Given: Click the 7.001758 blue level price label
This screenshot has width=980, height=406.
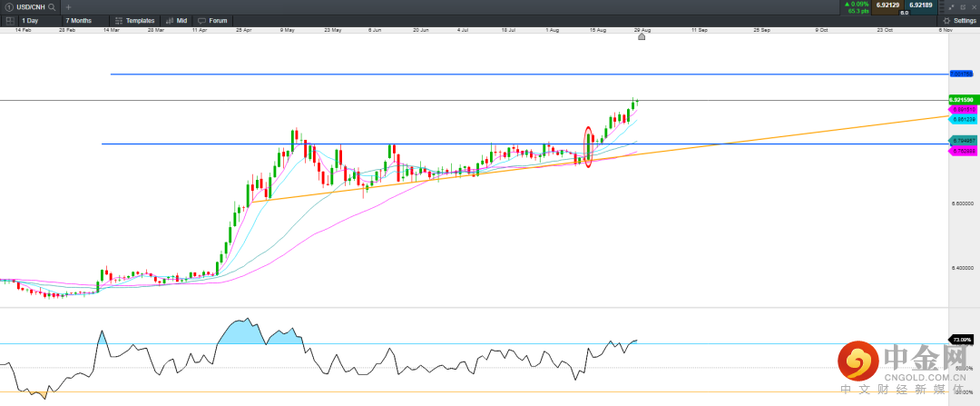Looking at the screenshot, I should [x=961, y=74].
